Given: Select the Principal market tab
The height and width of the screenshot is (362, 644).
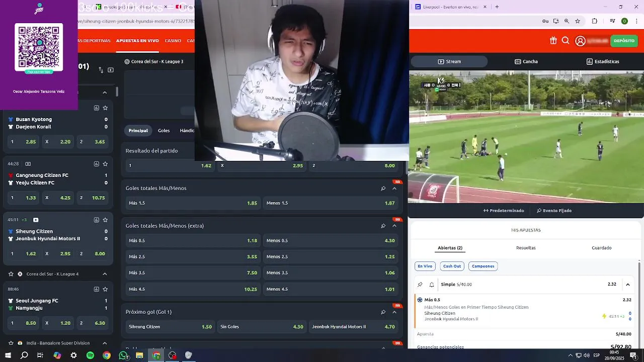Looking at the screenshot, I should click(138, 130).
